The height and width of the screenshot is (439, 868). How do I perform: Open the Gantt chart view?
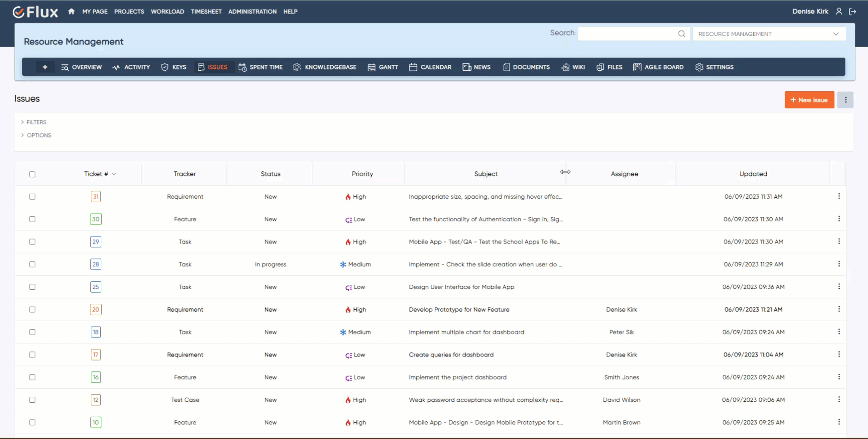[383, 67]
